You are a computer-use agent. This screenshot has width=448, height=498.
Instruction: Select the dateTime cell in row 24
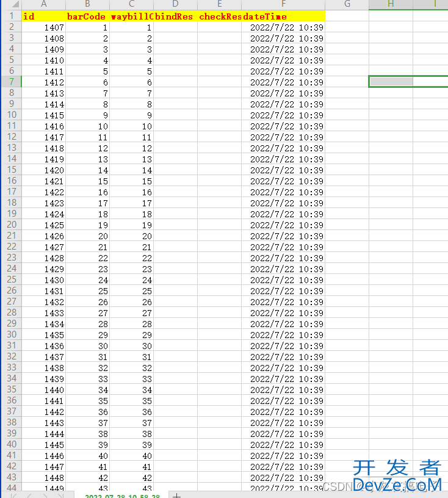[x=283, y=269]
